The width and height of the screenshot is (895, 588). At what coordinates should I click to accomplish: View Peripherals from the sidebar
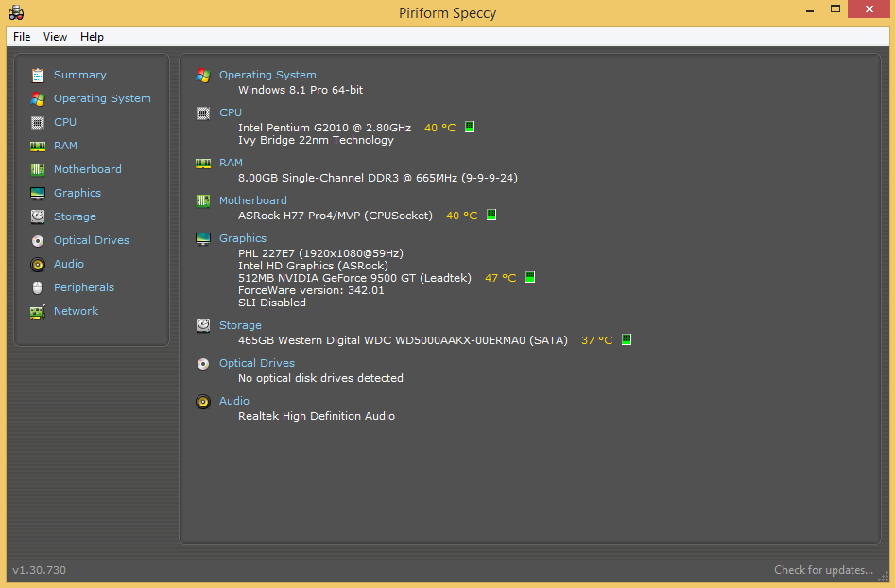point(84,287)
